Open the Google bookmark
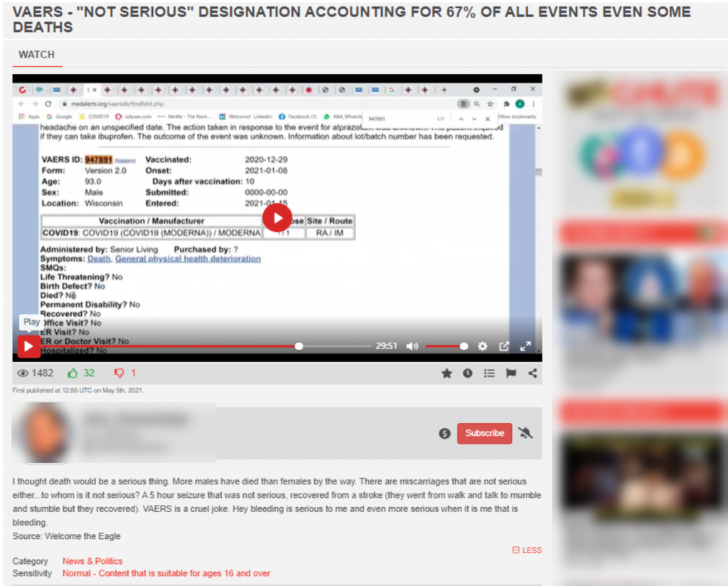The image size is (728, 586). tap(60, 117)
